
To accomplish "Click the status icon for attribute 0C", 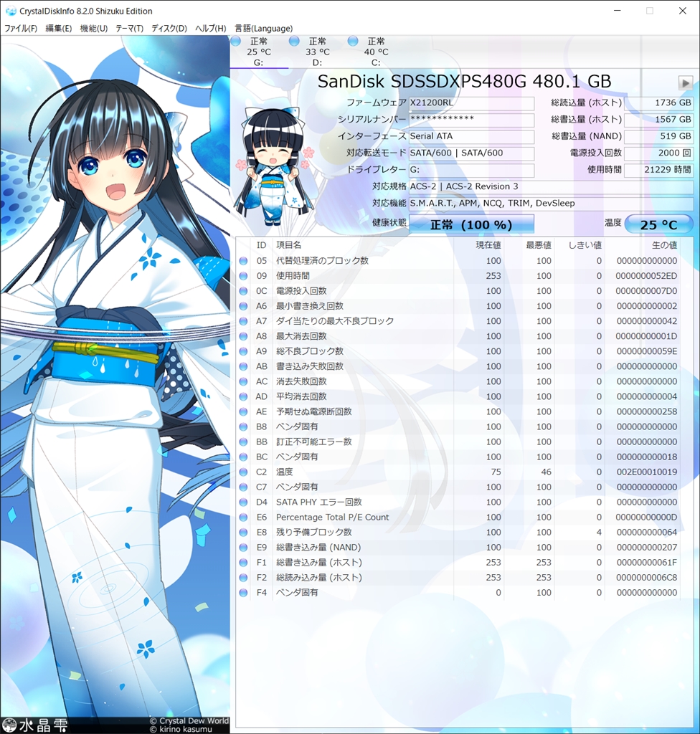I will 243,291.
